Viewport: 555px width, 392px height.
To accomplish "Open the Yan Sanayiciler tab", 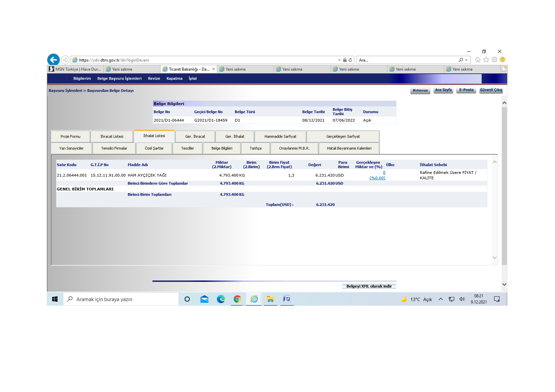I will point(72,148).
